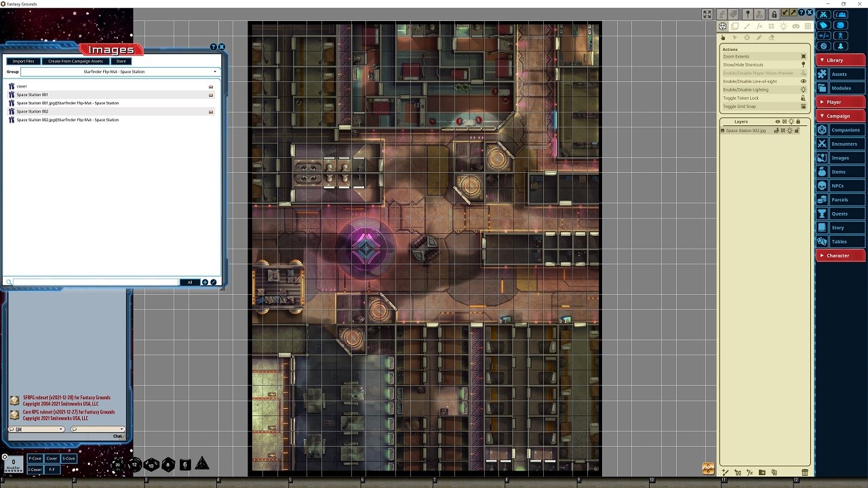The width and height of the screenshot is (868, 488).
Task: Hide the Space Station 002.jpg layer with its eye toggle
Action: pos(777,130)
